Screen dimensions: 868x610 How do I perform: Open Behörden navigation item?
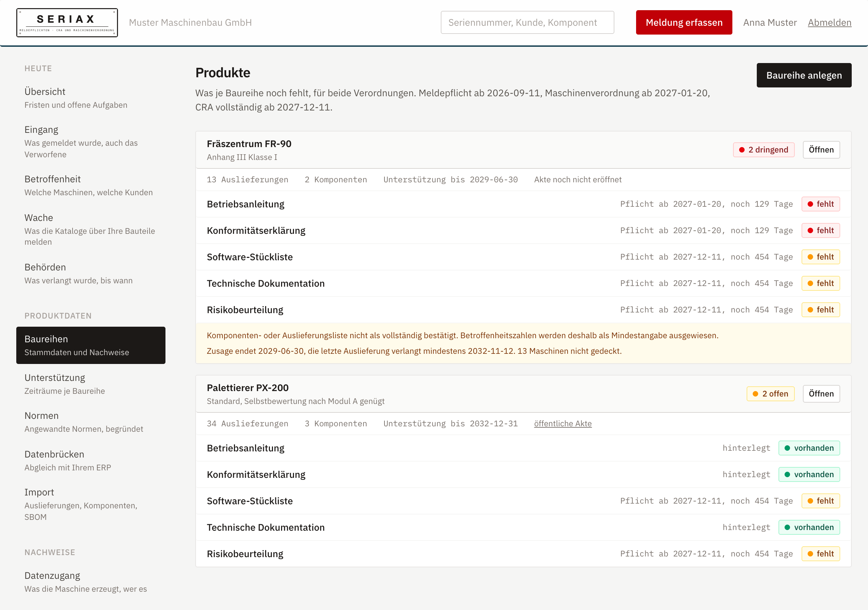91,273
